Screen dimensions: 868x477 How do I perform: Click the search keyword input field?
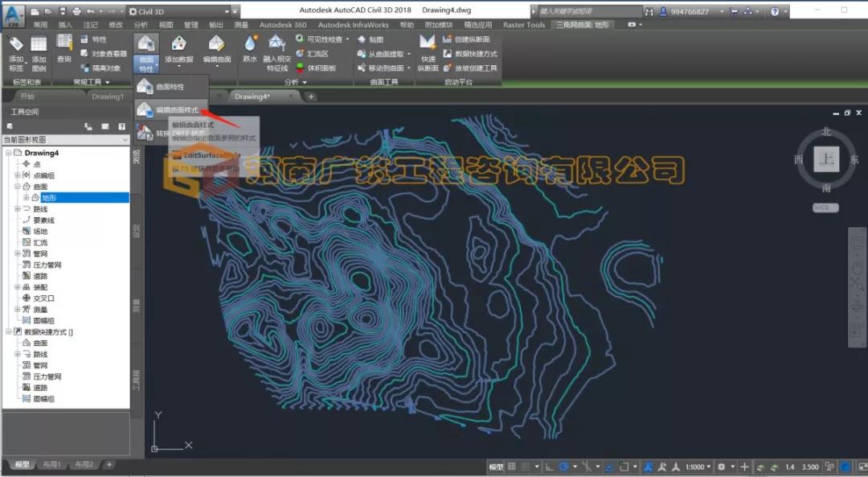[588, 11]
